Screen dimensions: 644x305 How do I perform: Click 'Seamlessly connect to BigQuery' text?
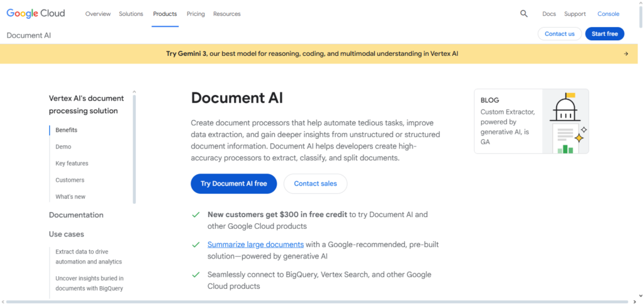point(263,275)
